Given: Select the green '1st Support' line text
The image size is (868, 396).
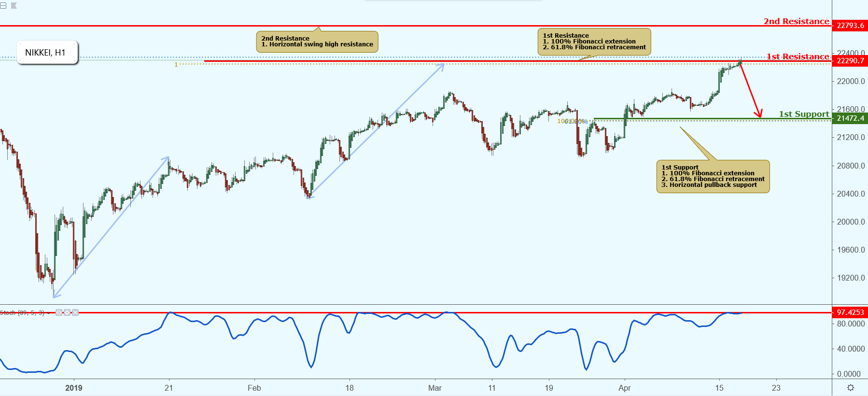Looking at the screenshot, I should [x=804, y=114].
